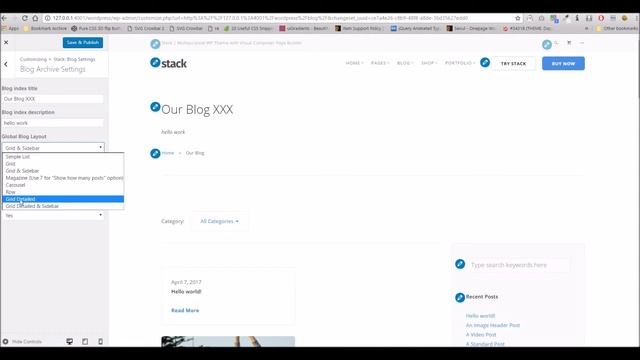
Task: Click edit shortcut beside top bar text
Action: point(155,44)
